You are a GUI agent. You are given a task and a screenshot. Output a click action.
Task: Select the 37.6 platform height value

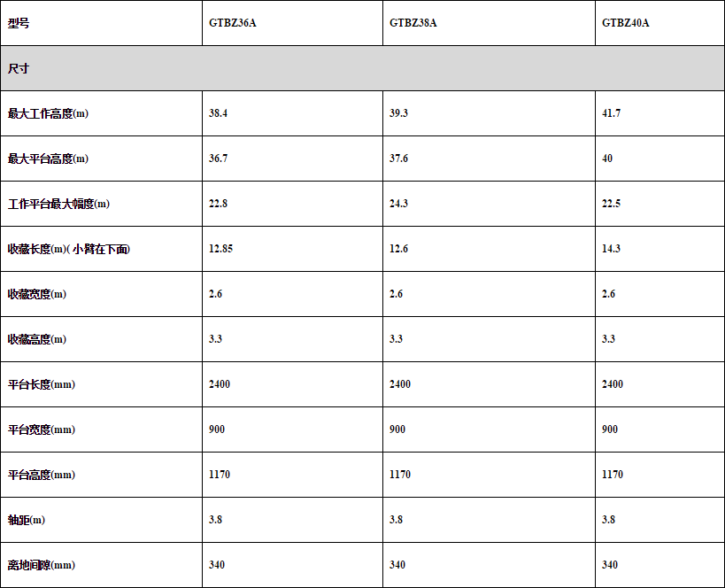[398, 159]
